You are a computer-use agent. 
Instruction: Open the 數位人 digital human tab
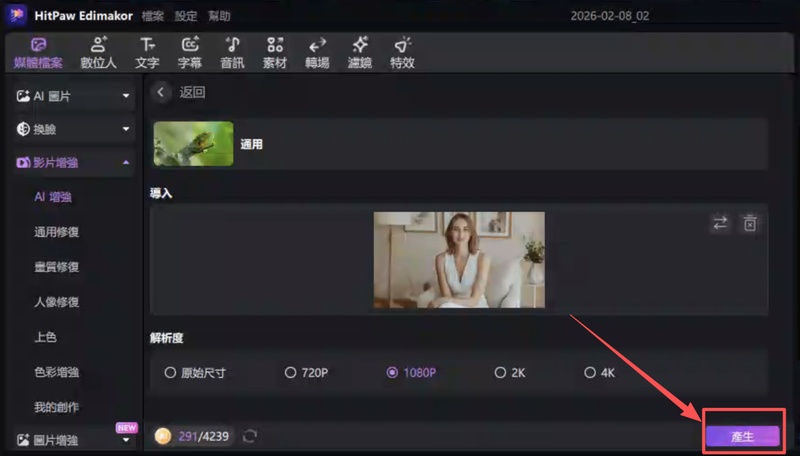pos(98,53)
